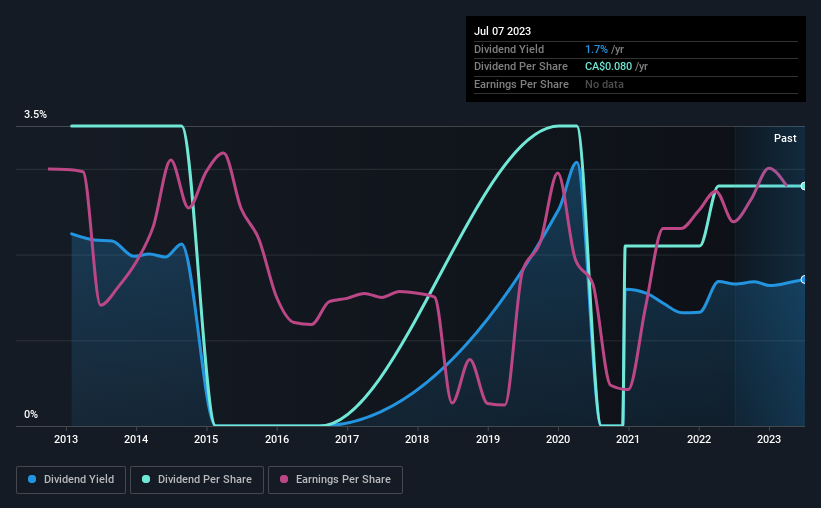Click the 3.5% y-axis label
The image size is (821, 508).
[35, 114]
